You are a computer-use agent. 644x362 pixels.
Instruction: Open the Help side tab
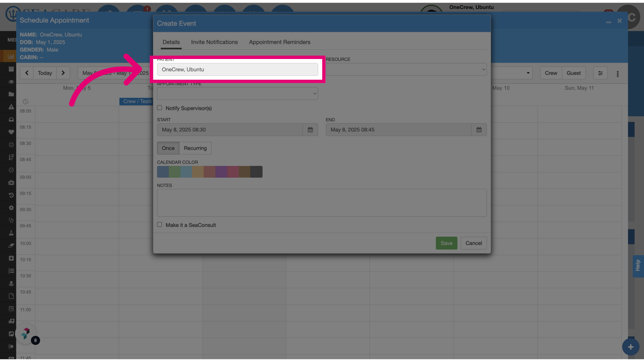pyautogui.click(x=638, y=266)
